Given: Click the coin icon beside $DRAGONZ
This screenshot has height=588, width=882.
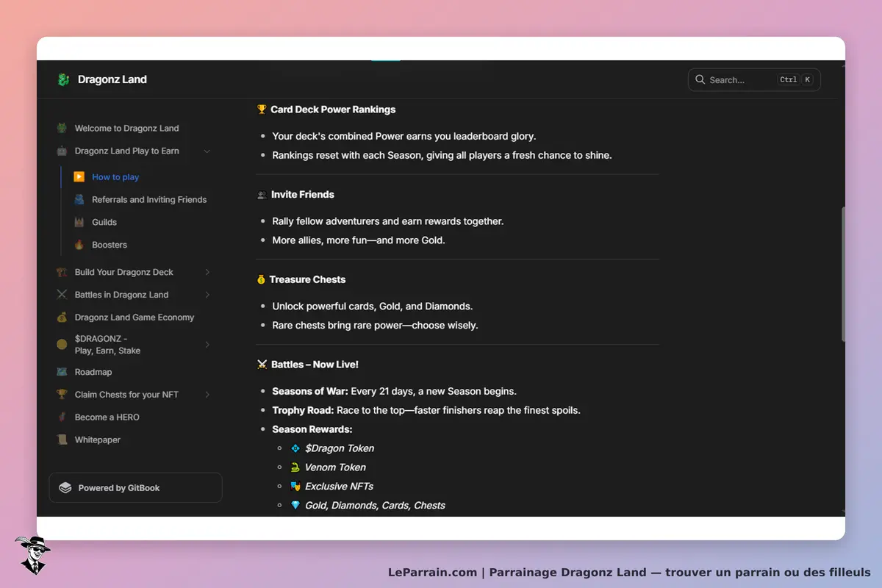Looking at the screenshot, I should [62, 344].
